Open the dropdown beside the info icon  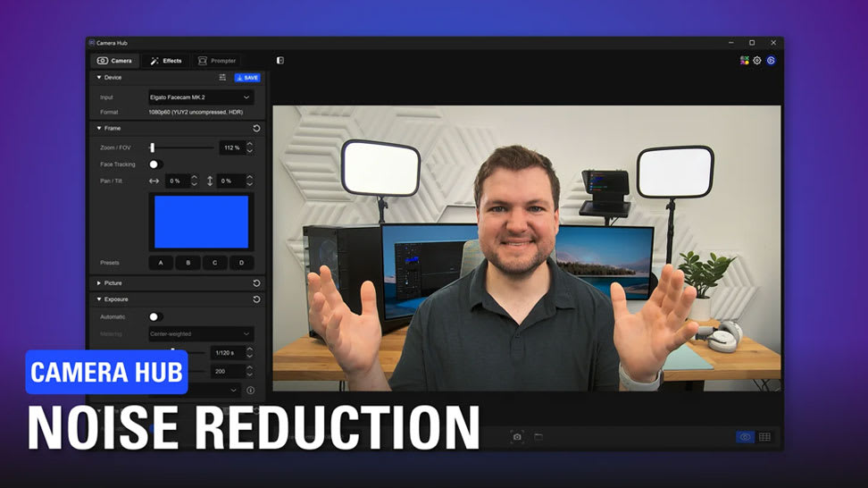[195, 390]
